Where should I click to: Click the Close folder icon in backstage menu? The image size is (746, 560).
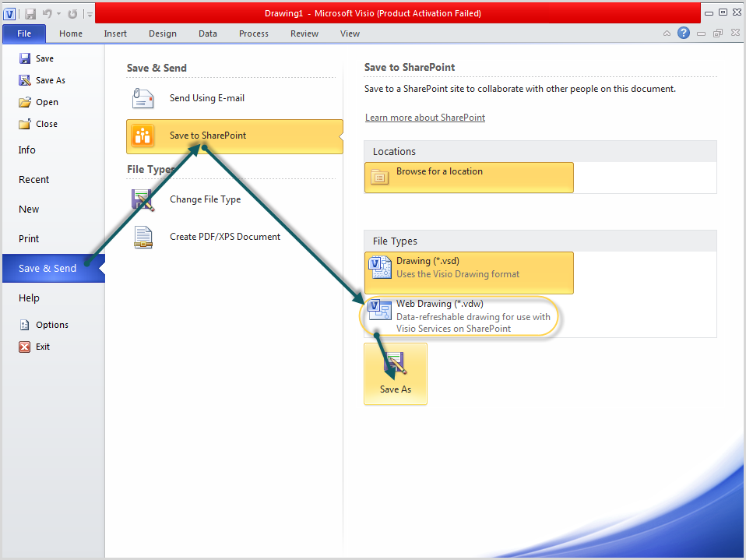click(25, 124)
